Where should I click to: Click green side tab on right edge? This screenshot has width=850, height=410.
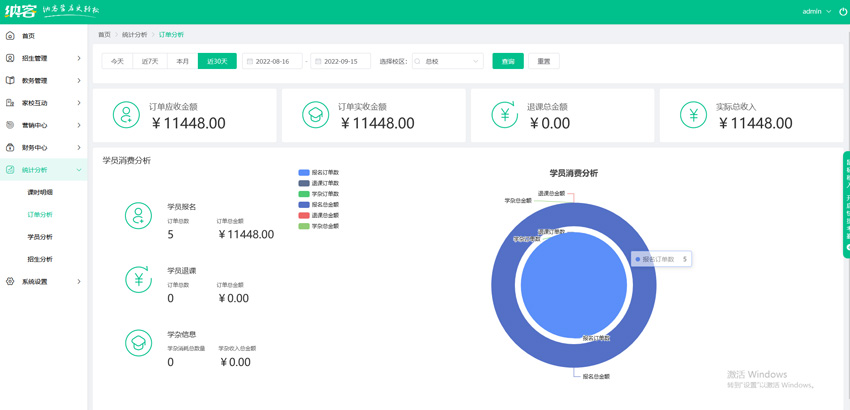pyautogui.click(x=846, y=204)
